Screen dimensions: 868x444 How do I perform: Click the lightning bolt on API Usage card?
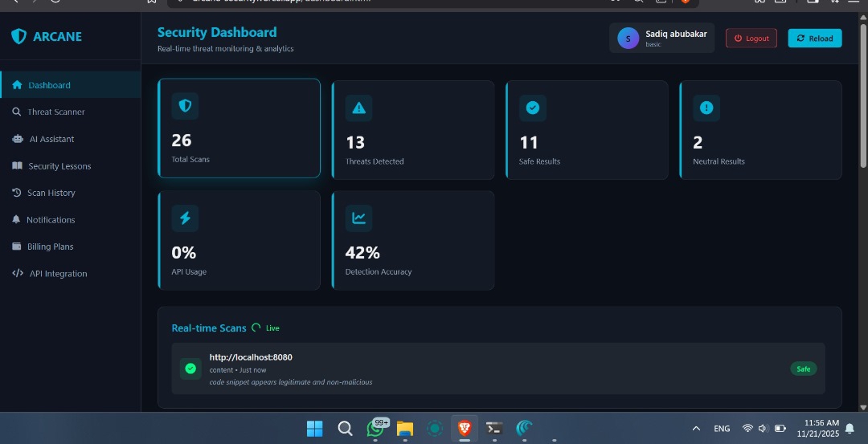[185, 218]
